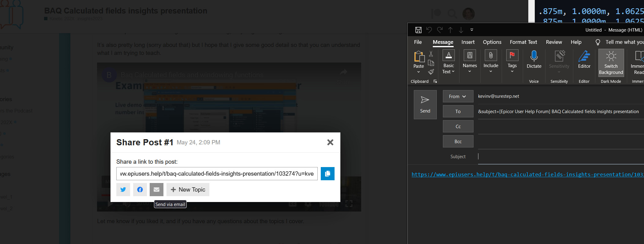Send the email message

tap(425, 105)
